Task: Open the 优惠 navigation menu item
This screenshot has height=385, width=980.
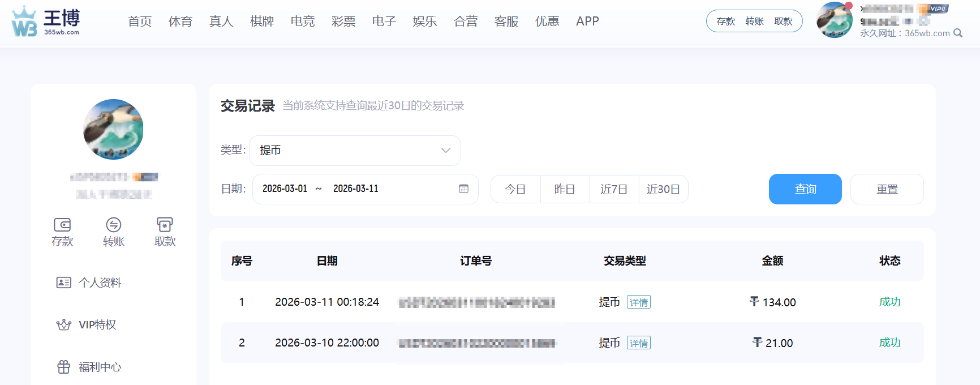Action: [547, 22]
